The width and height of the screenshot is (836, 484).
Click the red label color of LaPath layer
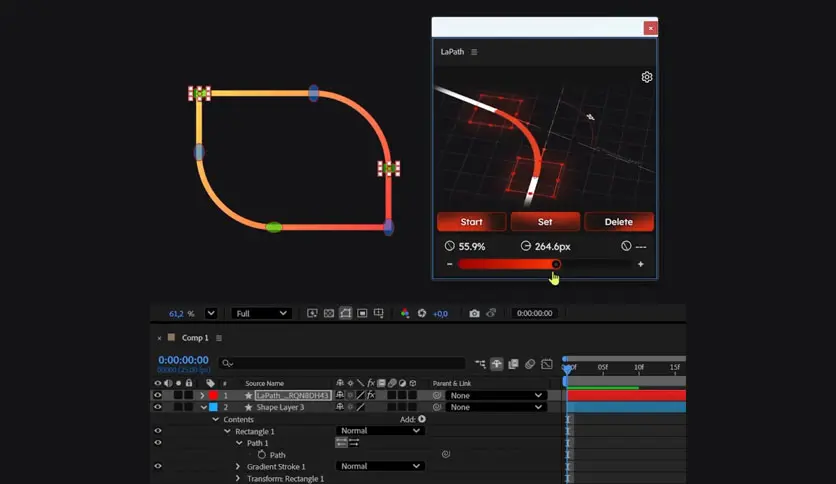(213, 396)
